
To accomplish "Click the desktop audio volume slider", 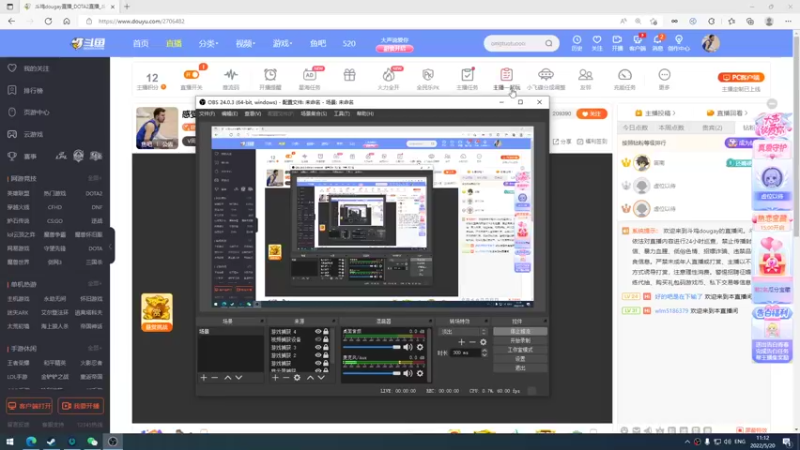I will click(x=372, y=347).
